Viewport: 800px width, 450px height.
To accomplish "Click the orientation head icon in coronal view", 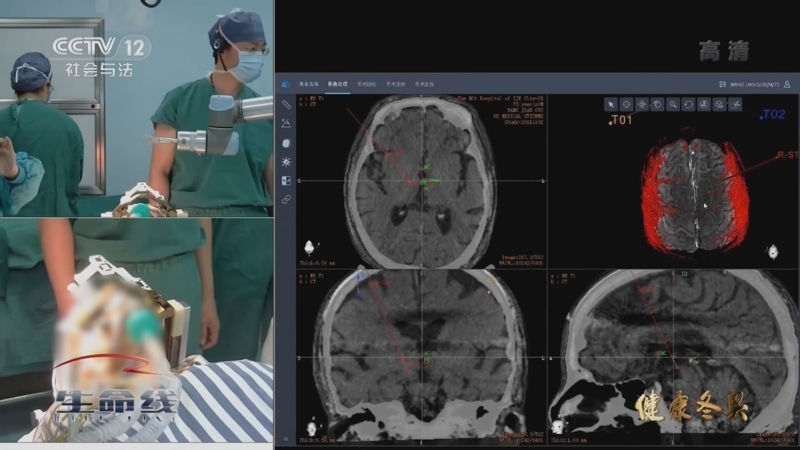I will [x=312, y=428].
